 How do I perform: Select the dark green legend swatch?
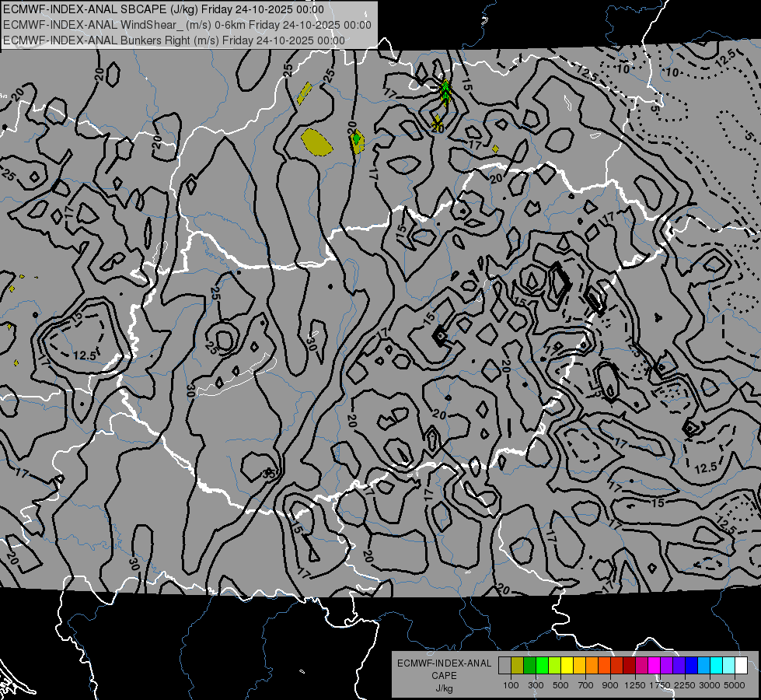tap(529, 666)
